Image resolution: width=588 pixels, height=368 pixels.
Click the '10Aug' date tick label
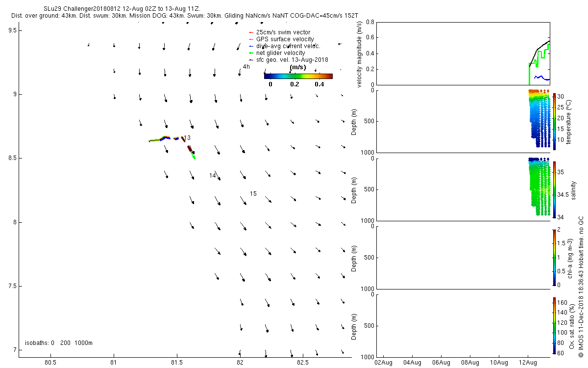499,363
